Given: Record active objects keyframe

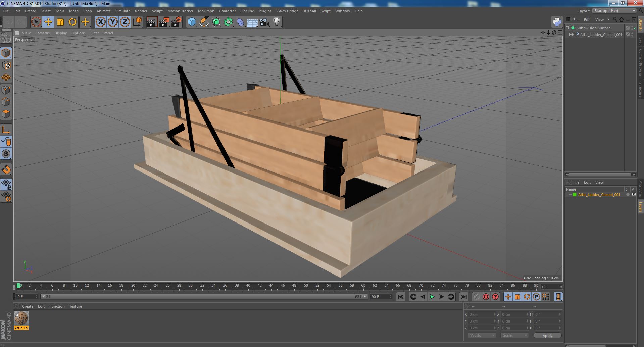Looking at the screenshot, I should tap(477, 297).
